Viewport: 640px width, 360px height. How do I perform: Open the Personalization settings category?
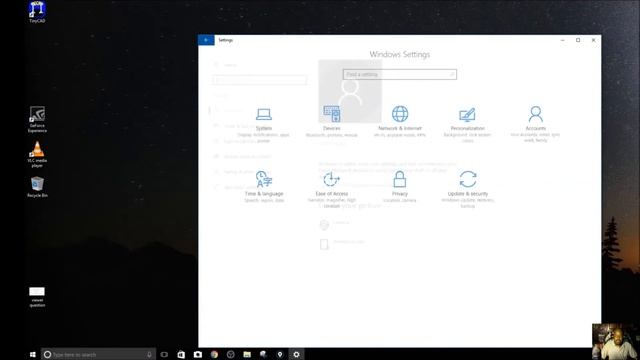(x=467, y=124)
